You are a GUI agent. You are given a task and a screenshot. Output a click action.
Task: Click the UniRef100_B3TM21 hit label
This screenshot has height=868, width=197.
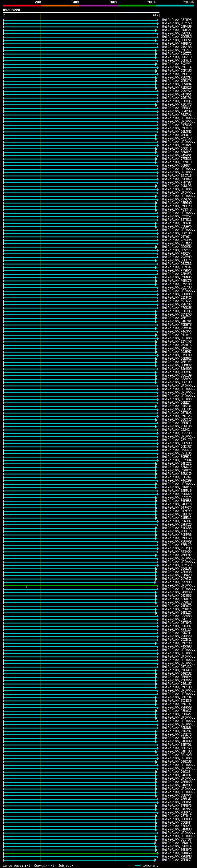click(x=177, y=220)
